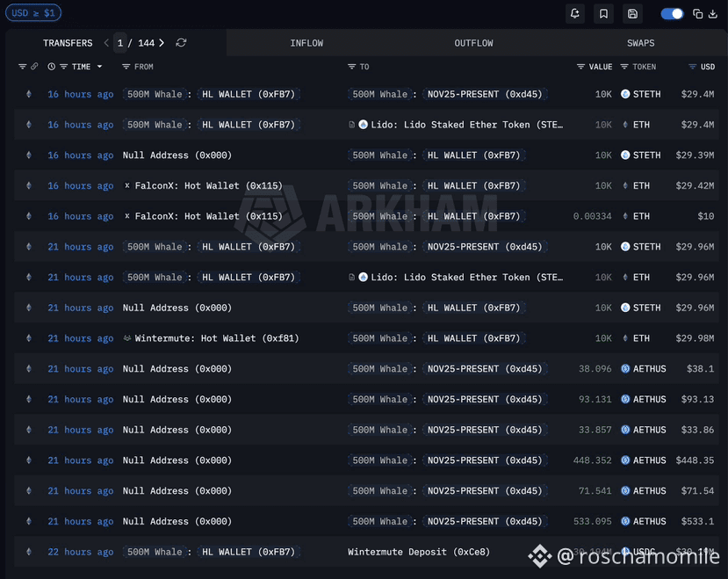Click the save disk icon
728x579 pixels.
click(632, 13)
